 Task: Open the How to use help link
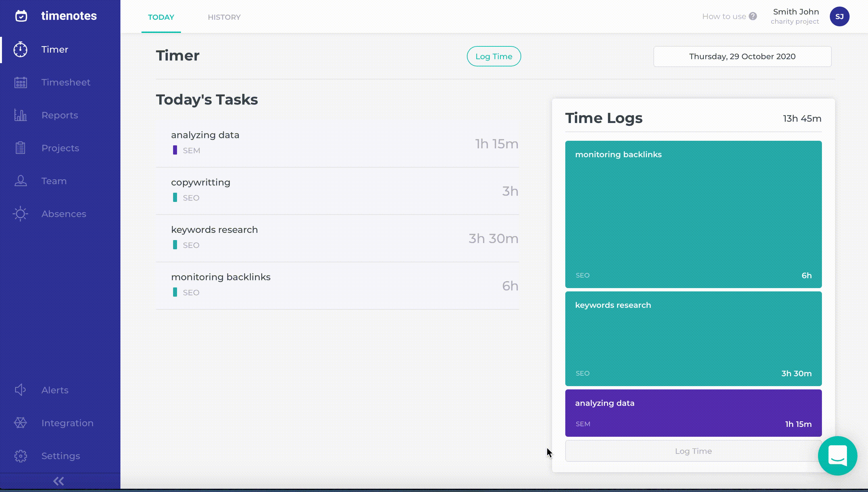coord(729,16)
